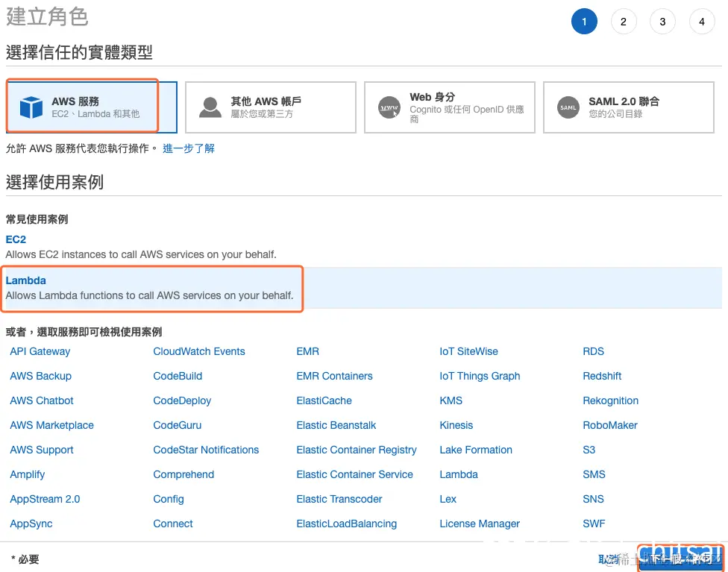Viewport: 728px width, 572px height.
Task: Pick IoT SiteWise service
Action: pos(469,351)
